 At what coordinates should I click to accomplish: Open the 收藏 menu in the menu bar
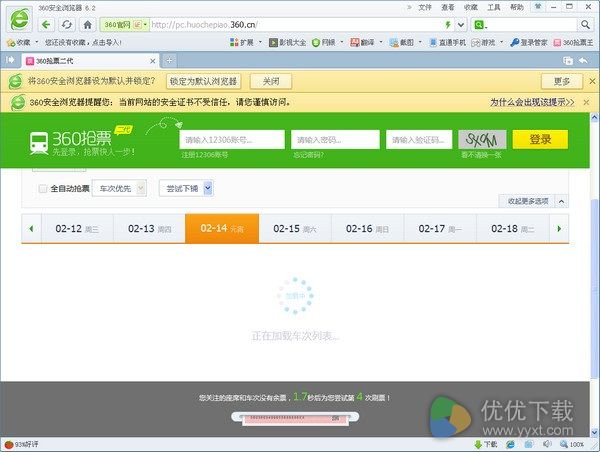(471, 7)
